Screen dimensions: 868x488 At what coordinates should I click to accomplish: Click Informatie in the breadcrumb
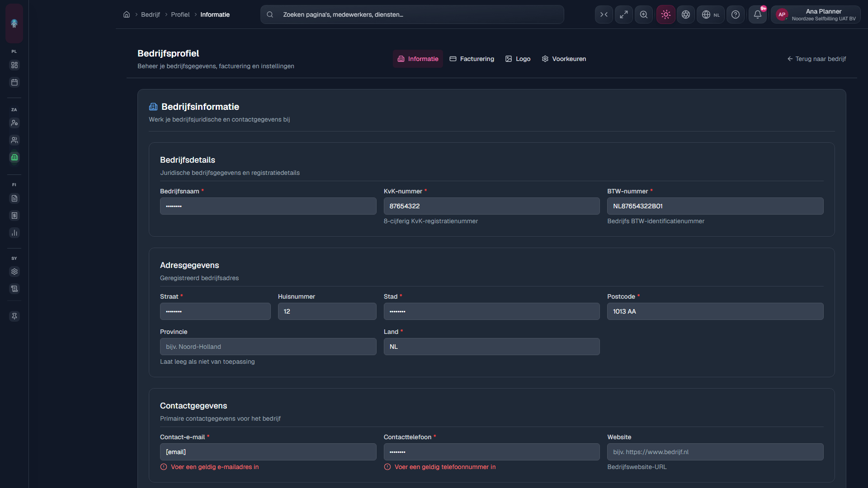(x=215, y=14)
